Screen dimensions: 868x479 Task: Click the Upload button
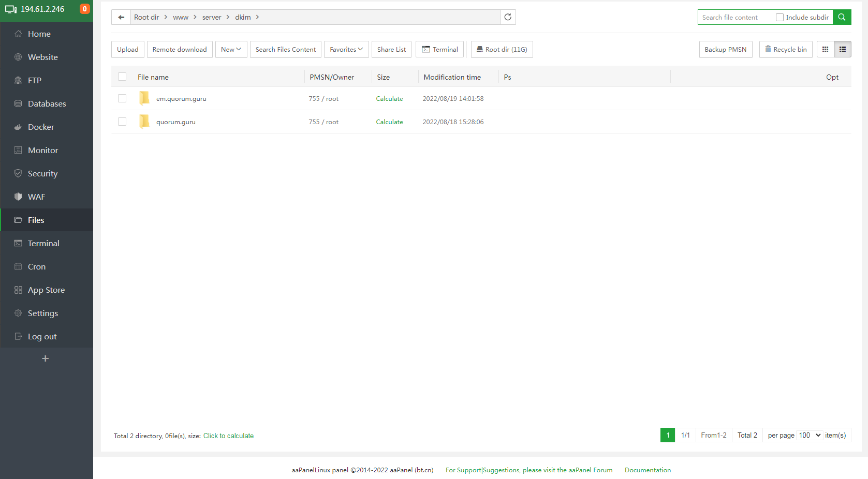click(x=128, y=50)
